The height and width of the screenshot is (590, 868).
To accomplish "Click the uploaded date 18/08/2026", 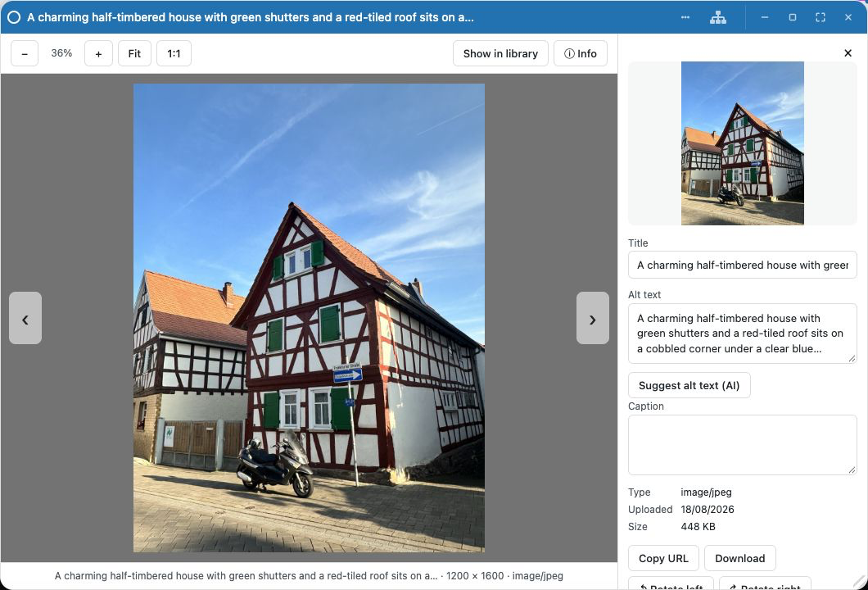I will click(707, 509).
